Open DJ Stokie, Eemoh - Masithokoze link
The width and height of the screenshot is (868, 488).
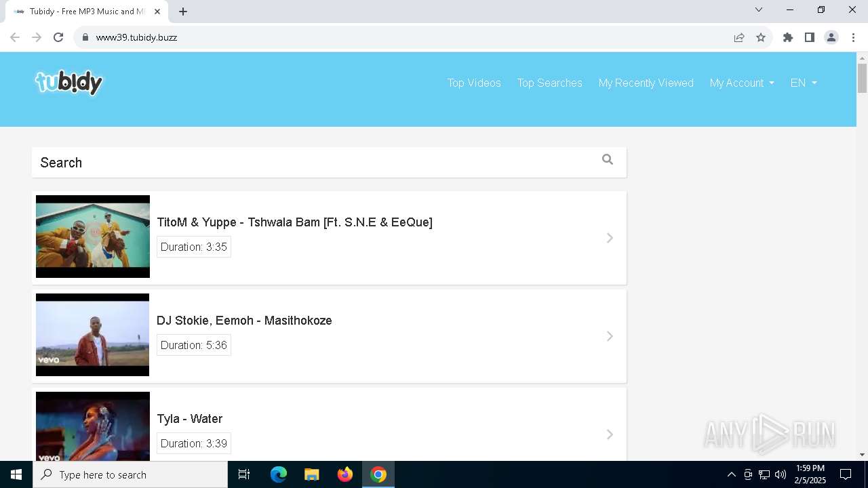[x=244, y=321]
